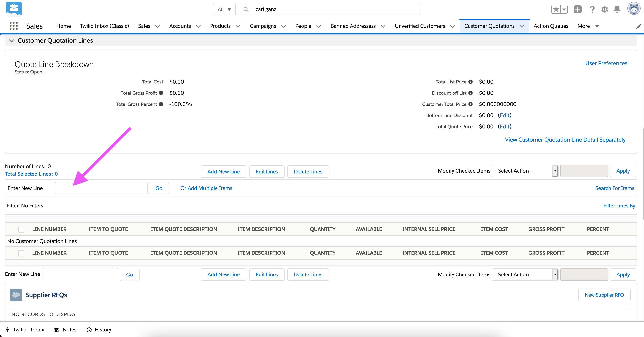Image resolution: width=644 pixels, height=337 pixels.
Task: Click the edit navigation pencil icon
Action: tap(638, 26)
